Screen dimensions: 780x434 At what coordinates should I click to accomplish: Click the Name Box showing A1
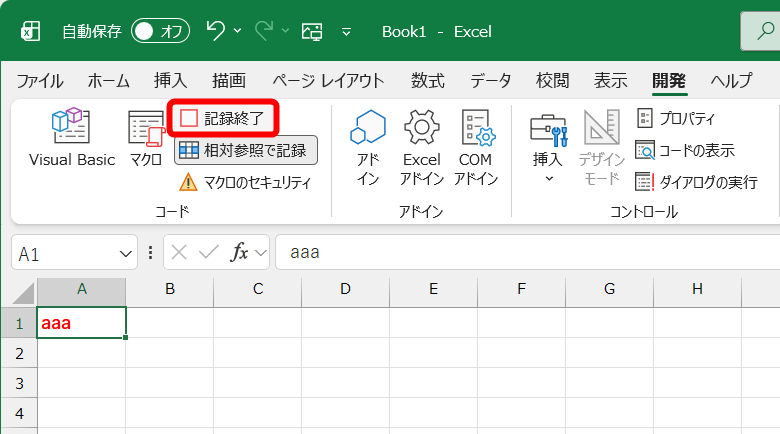tap(65, 254)
